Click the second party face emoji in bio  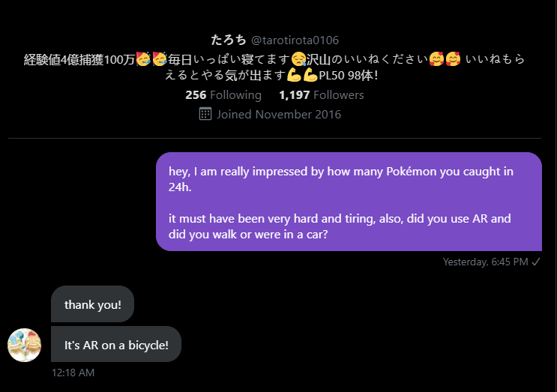tap(159, 58)
